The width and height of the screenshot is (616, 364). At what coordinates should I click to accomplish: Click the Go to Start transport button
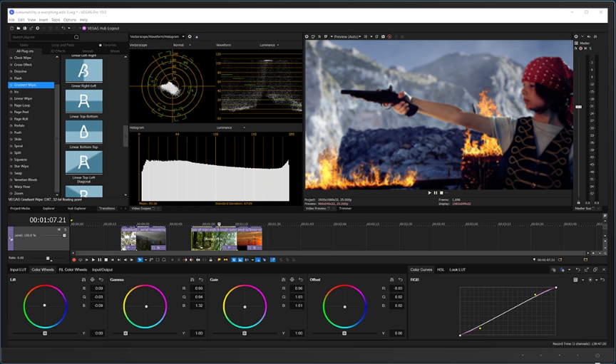(113, 260)
